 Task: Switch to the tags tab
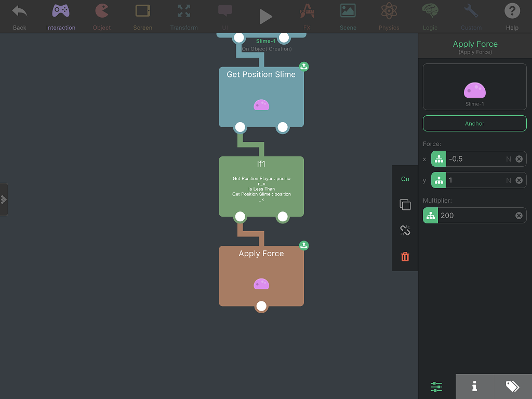512,387
